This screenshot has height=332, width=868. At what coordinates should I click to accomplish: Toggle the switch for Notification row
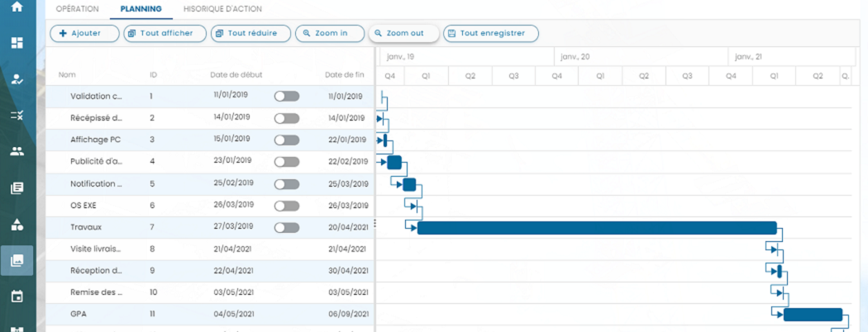287,183
